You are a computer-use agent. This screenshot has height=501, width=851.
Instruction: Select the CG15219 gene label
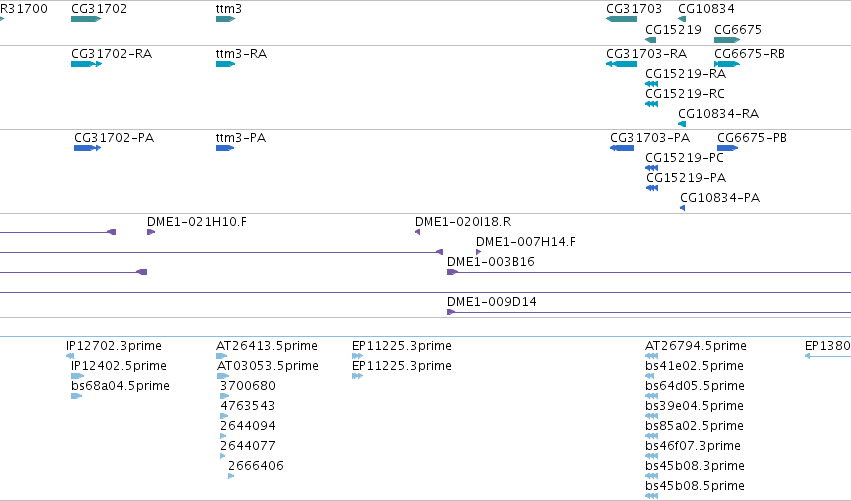click(673, 29)
